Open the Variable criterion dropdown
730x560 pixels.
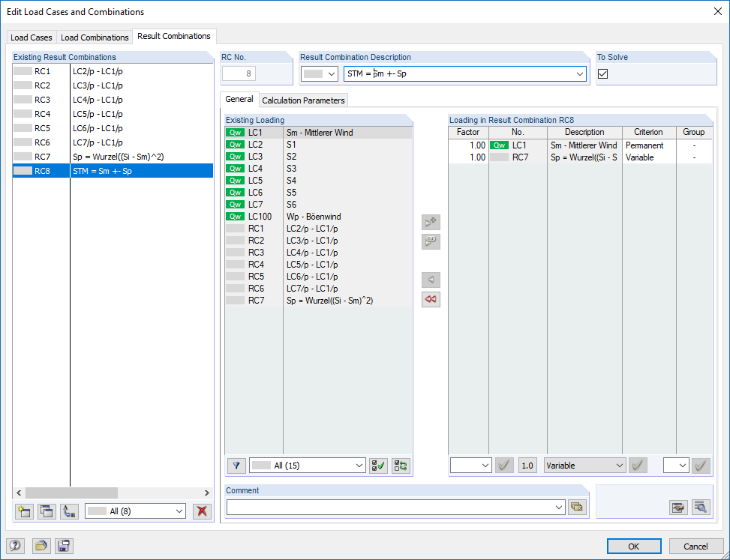point(584,465)
